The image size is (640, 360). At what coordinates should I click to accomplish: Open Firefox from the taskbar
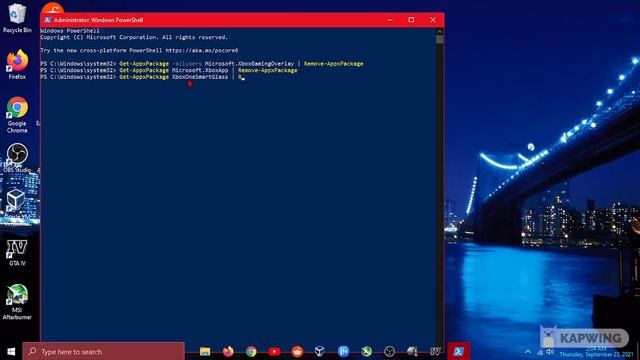click(228, 351)
